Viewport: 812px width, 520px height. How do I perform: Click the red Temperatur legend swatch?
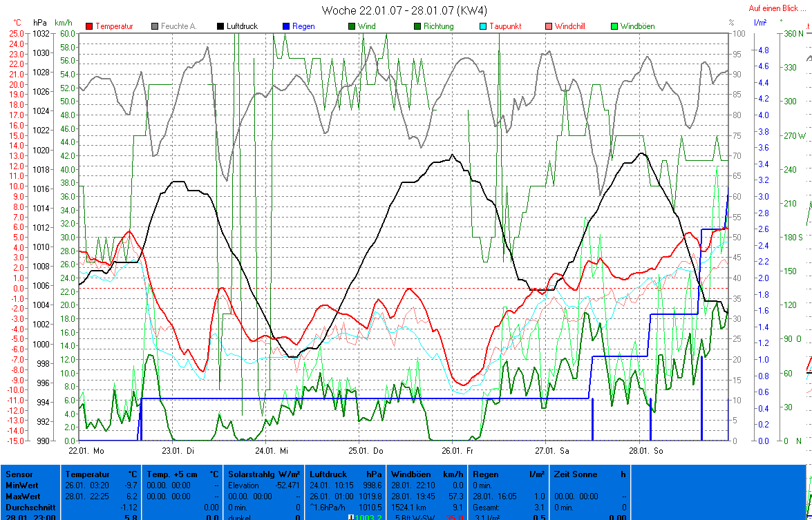(90, 26)
